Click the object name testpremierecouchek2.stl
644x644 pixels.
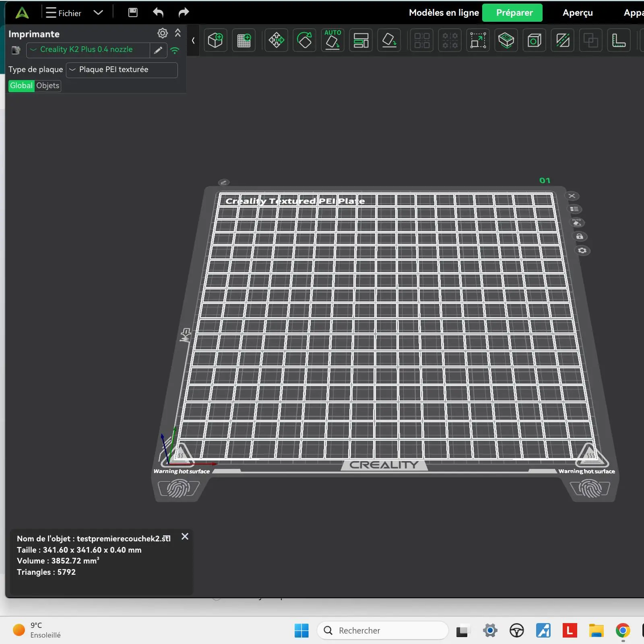(x=124, y=539)
